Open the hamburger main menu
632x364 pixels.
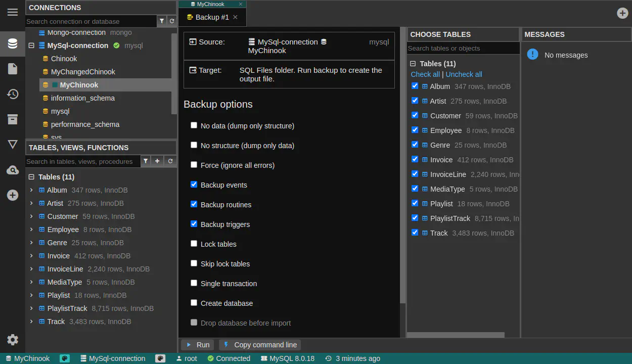(13, 12)
